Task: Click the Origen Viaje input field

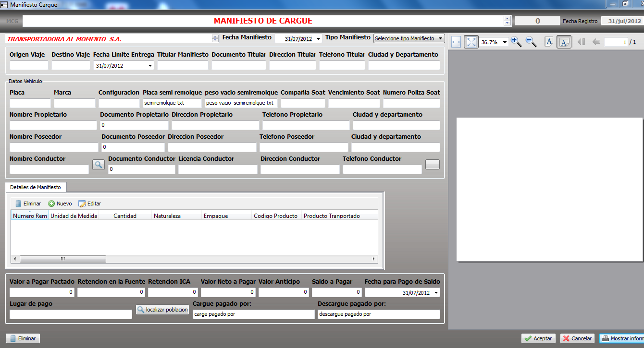Action: [29, 65]
